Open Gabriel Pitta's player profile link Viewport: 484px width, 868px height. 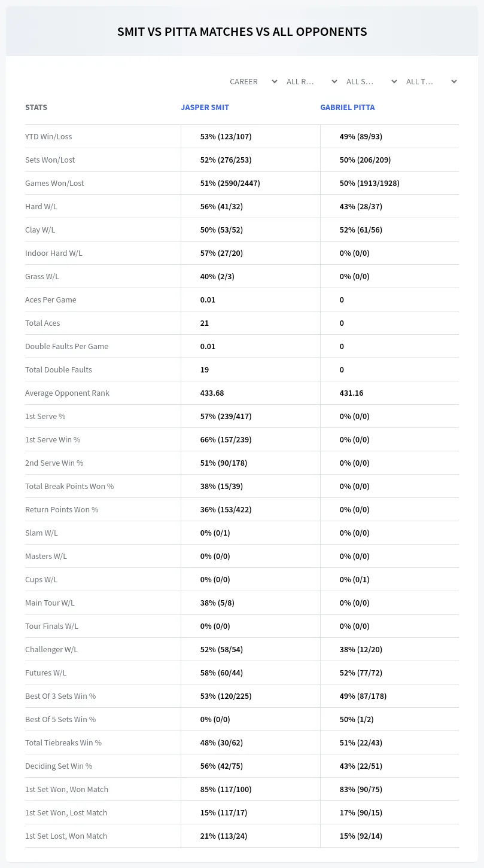348,108
